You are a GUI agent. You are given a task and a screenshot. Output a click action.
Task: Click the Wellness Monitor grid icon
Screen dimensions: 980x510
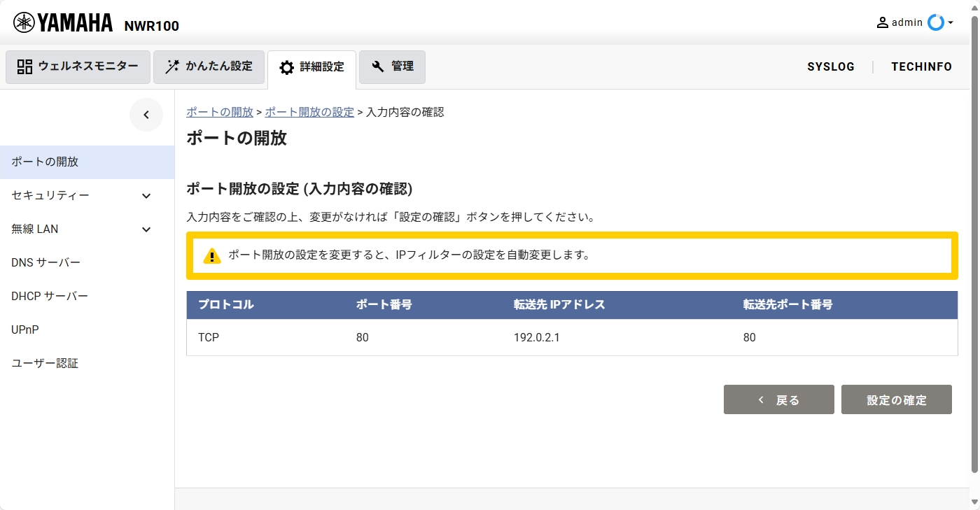tap(24, 66)
